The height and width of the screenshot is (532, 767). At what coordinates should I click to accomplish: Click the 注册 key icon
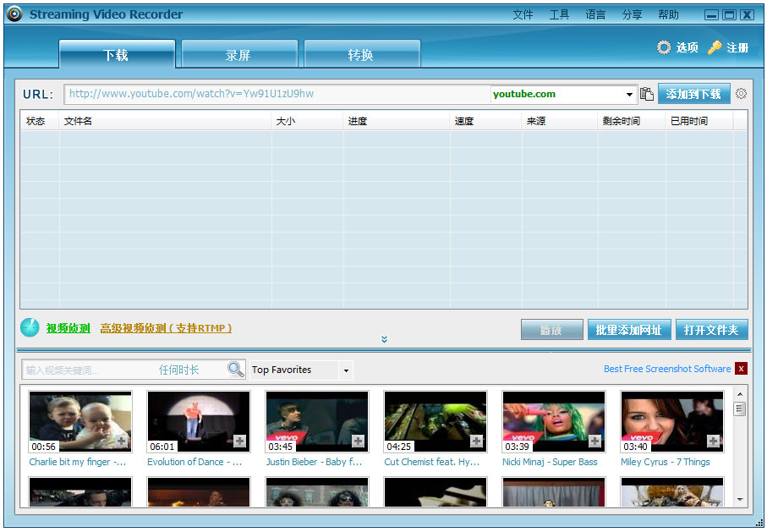point(715,47)
